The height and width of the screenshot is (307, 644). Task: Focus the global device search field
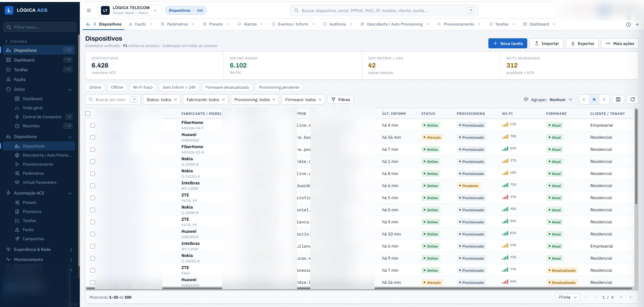coord(384,10)
